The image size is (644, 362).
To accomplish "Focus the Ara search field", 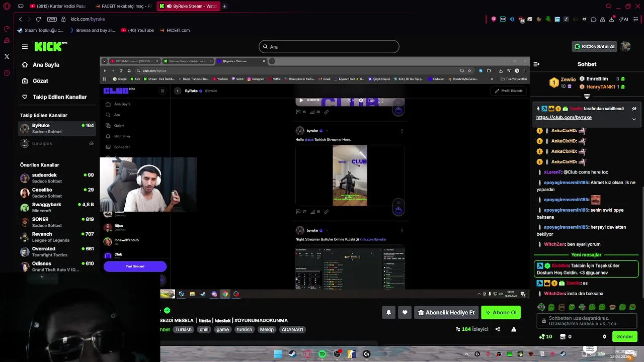I will tap(329, 47).
